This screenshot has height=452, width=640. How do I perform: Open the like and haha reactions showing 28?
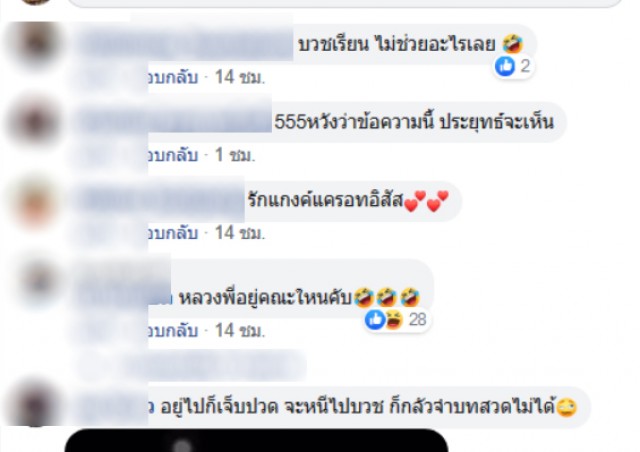click(396, 319)
